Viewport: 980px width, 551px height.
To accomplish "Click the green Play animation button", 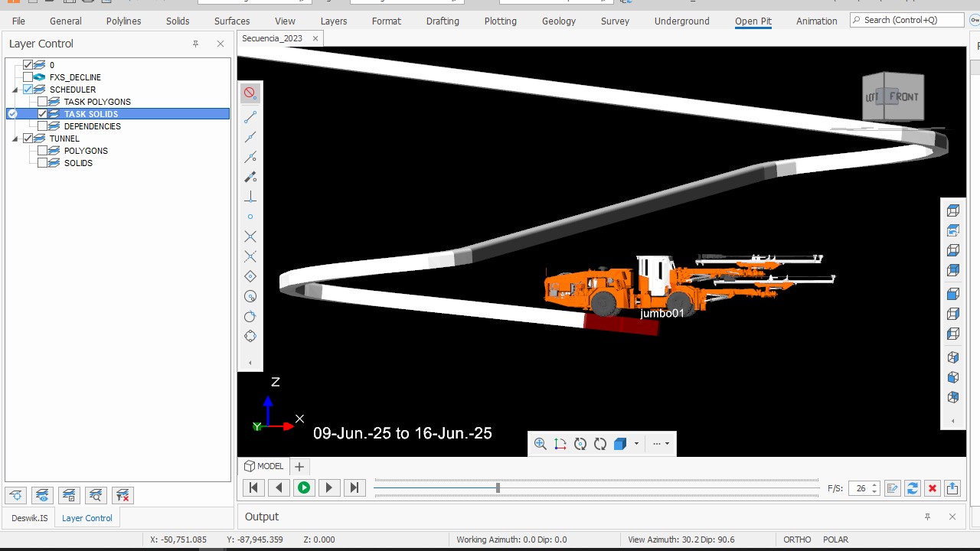I will (x=304, y=487).
